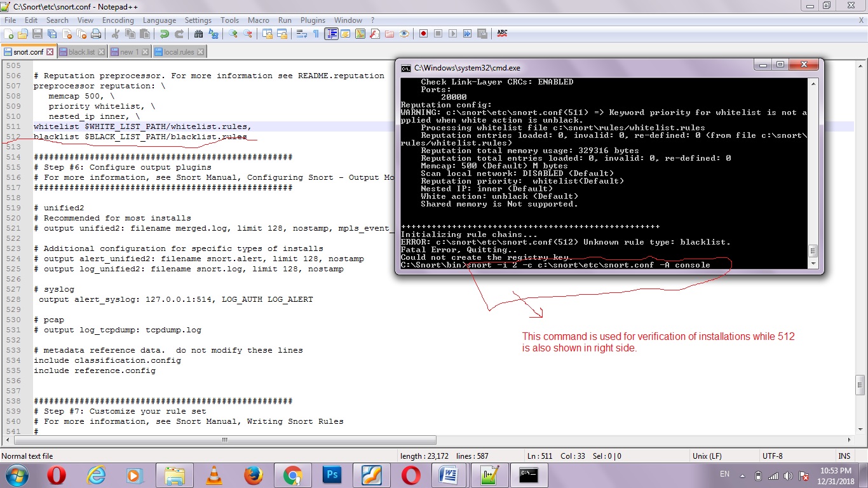Start macro recording with the red record icon
The width and height of the screenshot is (868, 488).
point(423,34)
